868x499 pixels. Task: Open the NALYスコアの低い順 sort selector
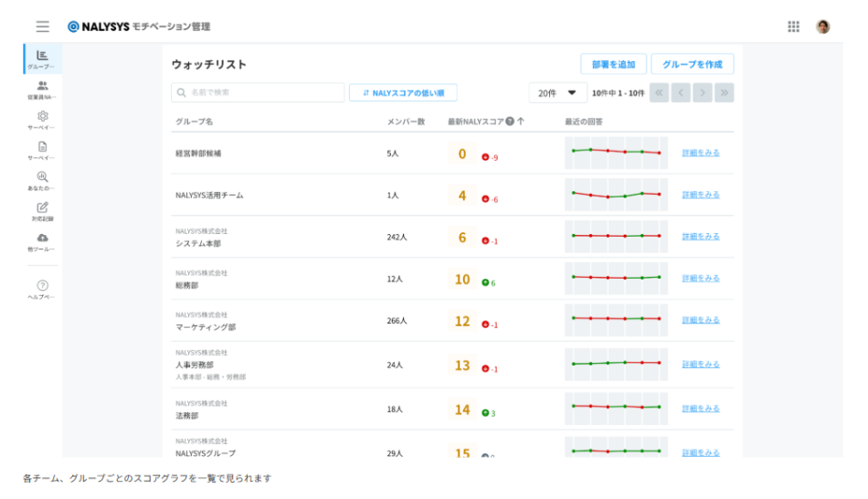click(x=403, y=93)
